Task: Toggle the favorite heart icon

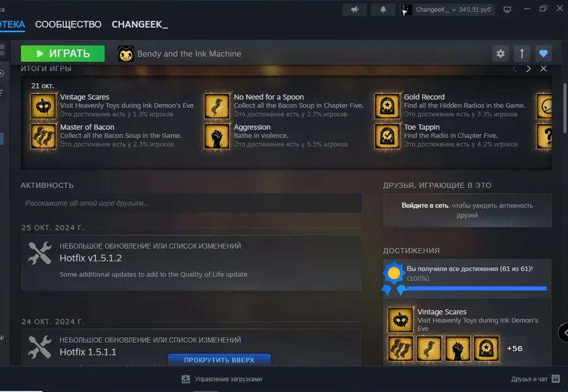Action: tap(543, 54)
